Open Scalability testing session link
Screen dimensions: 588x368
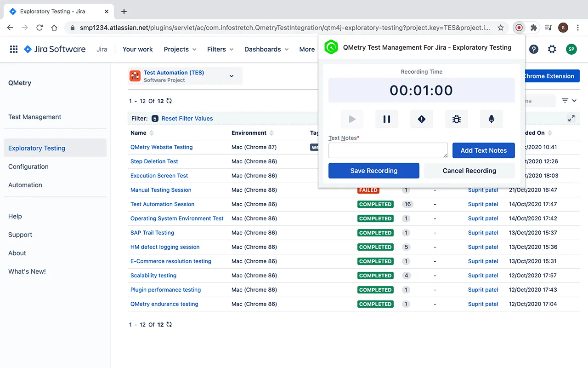[x=153, y=276]
